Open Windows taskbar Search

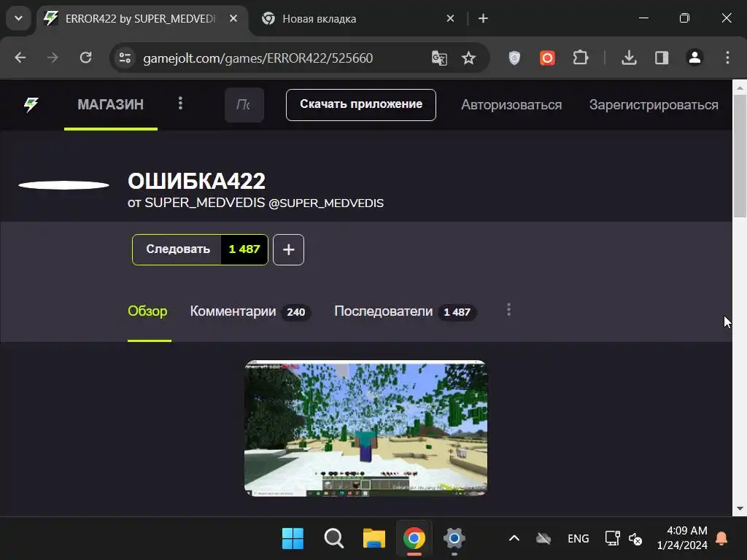click(333, 539)
